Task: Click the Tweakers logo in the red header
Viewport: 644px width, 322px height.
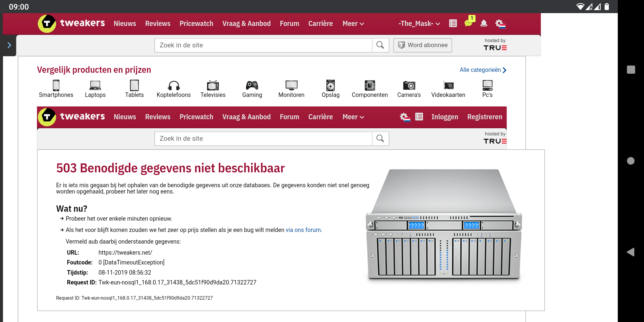Action: click(x=71, y=23)
